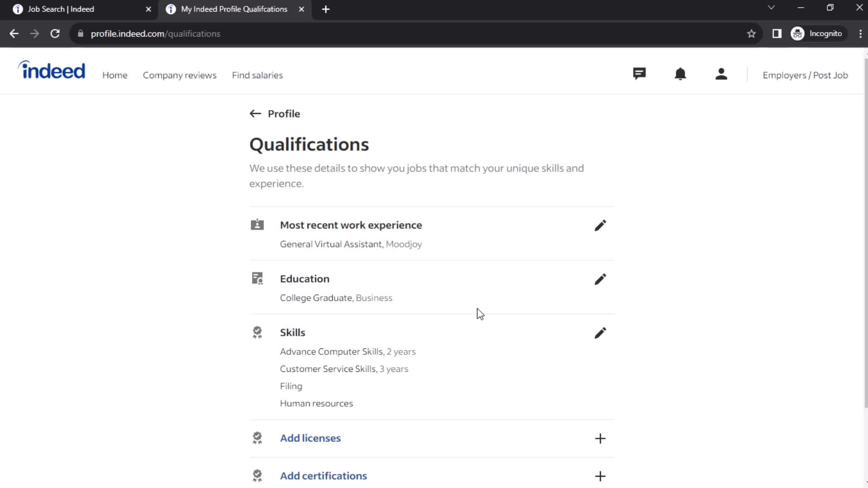Click the edit icon for Skills section
The height and width of the screenshot is (488, 868).
[x=599, y=333]
